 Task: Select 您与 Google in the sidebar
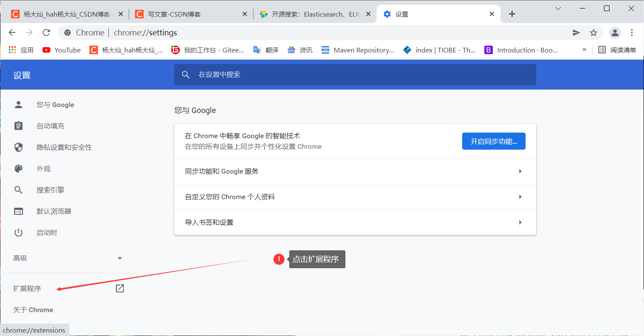[x=55, y=105]
